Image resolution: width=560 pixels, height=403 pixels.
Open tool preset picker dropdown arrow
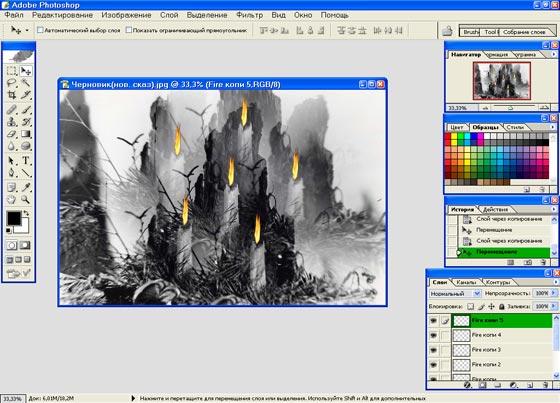pyautogui.click(x=26, y=30)
